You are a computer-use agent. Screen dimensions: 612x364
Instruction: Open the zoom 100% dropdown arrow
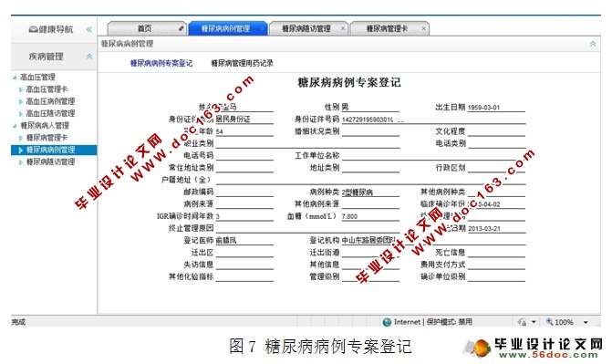586,322
